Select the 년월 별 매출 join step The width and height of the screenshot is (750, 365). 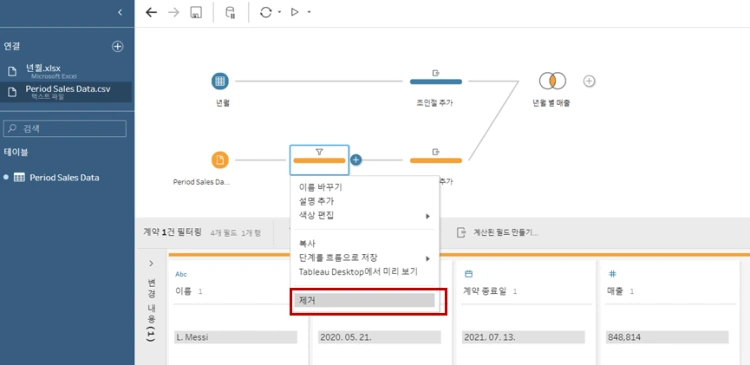(x=552, y=81)
